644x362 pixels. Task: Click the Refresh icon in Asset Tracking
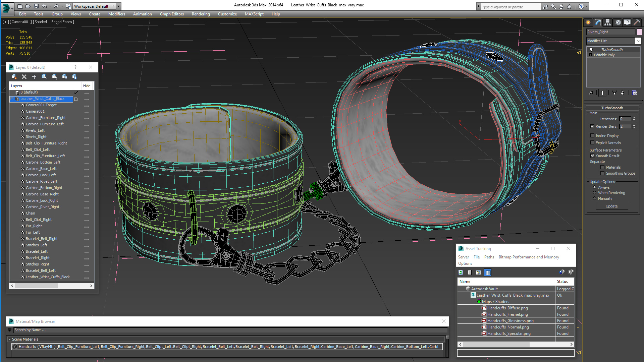click(461, 273)
